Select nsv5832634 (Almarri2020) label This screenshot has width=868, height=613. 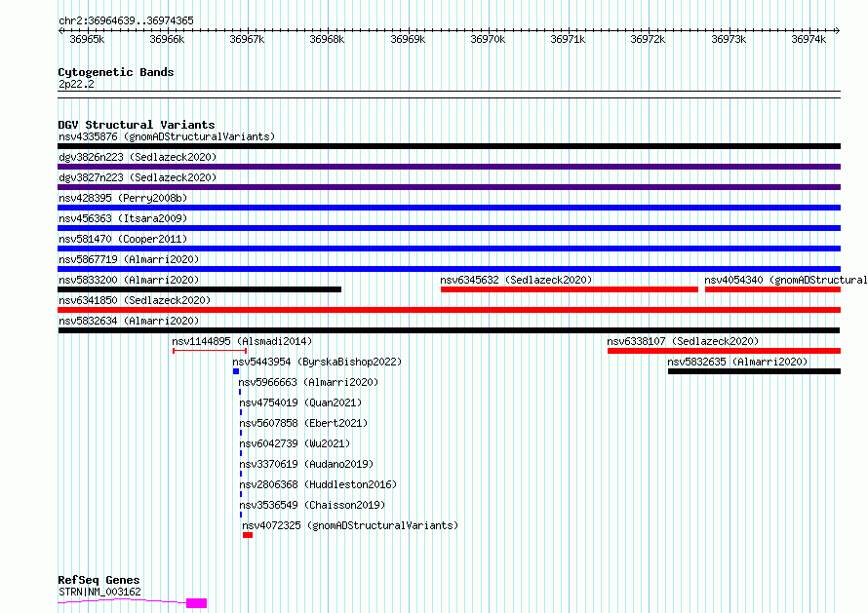pyautogui.click(x=129, y=321)
